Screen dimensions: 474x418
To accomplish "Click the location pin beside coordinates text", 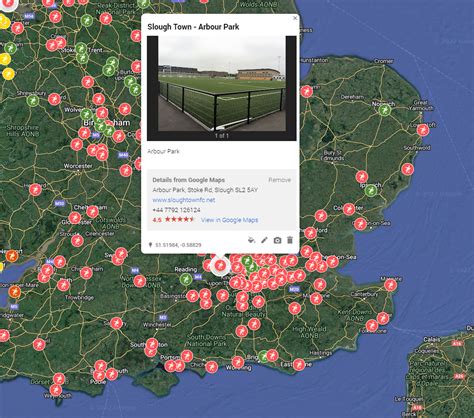I will [150, 245].
